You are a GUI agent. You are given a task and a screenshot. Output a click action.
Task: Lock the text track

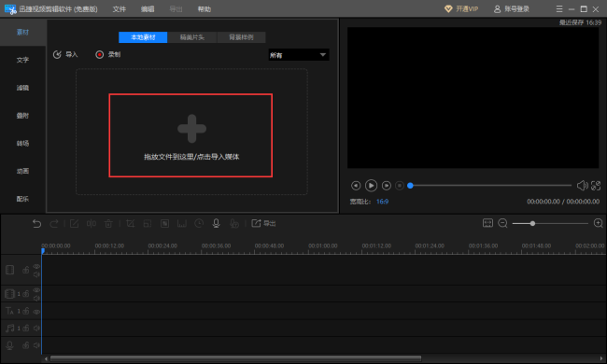coord(26,311)
